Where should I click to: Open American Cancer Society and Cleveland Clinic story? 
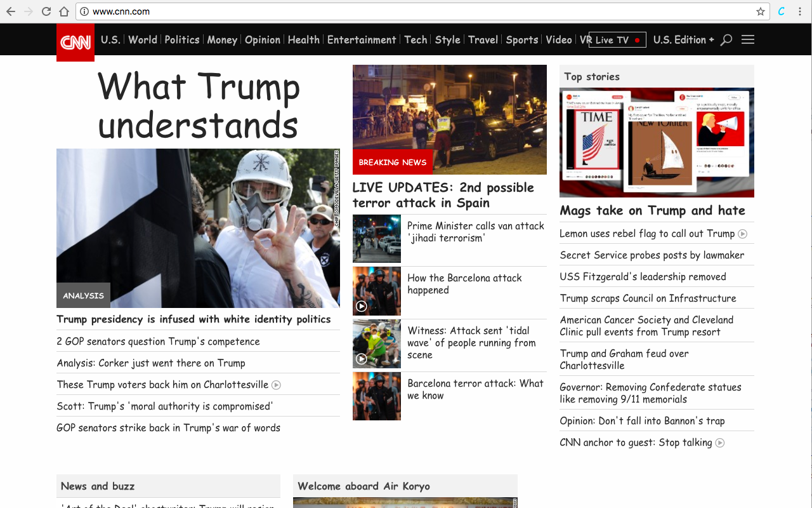pyautogui.click(x=646, y=326)
